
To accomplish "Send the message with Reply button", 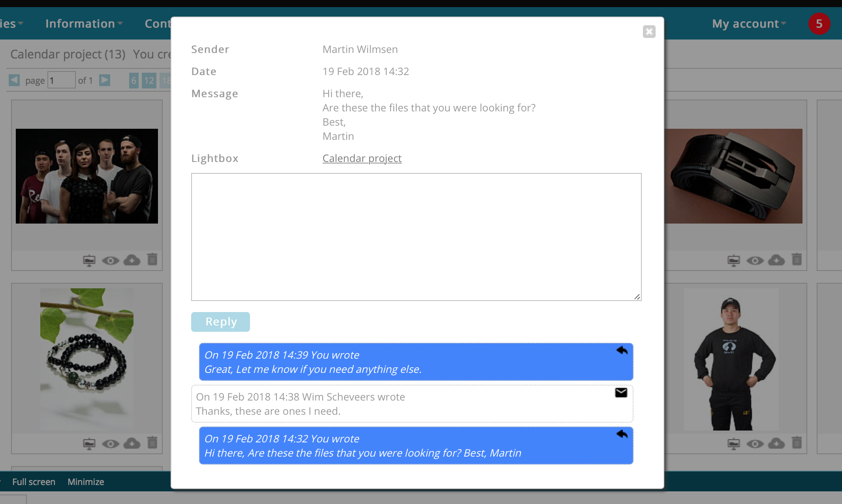I will (x=220, y=322).
